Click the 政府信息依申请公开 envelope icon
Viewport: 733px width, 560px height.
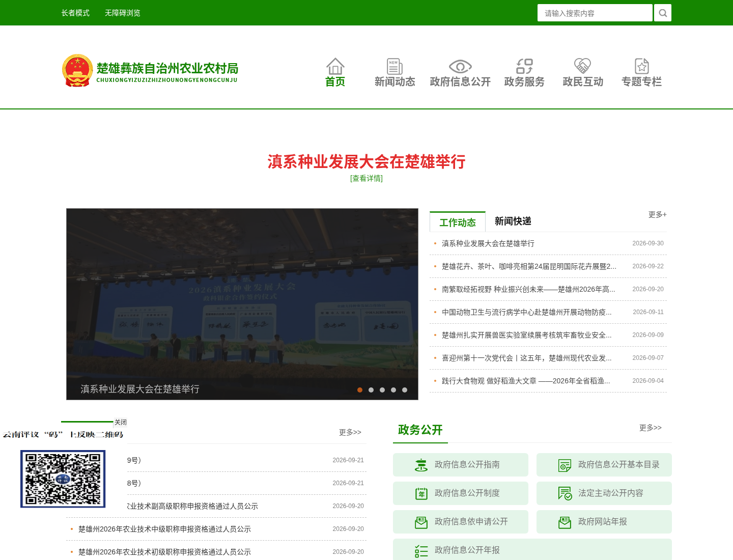(x=421, y=522)
